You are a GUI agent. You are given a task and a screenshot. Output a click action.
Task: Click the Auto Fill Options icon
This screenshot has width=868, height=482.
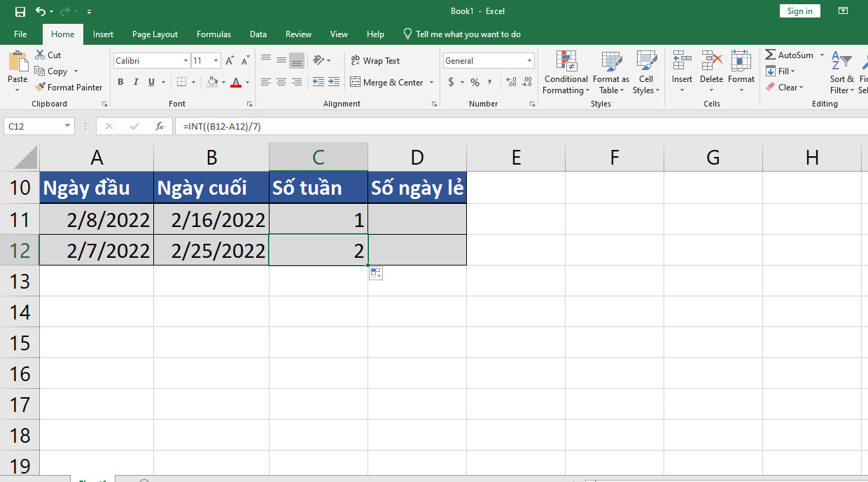pos(376,273)
